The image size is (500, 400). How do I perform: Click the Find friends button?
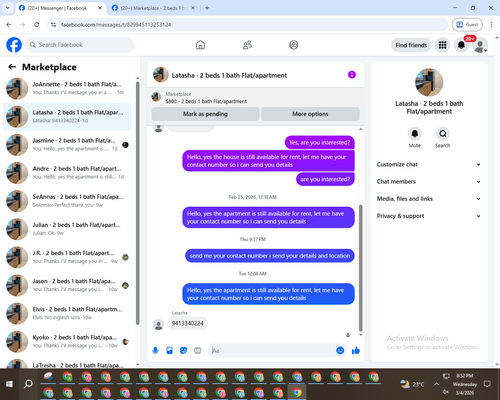411,45
